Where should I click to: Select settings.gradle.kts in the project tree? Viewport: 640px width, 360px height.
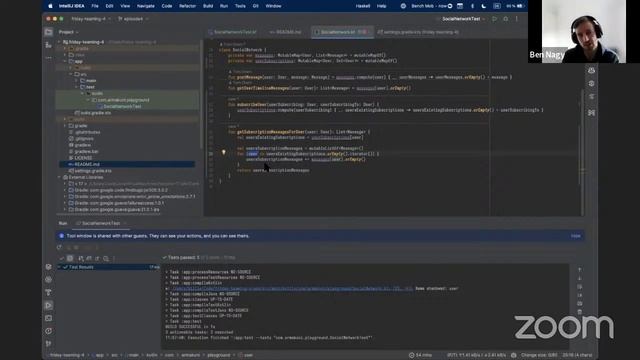pos(93,171)
